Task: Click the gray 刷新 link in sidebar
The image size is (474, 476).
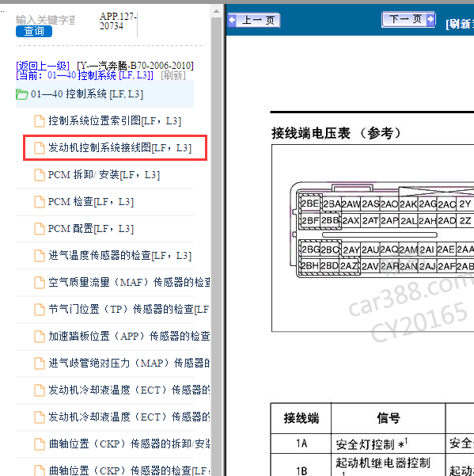Action: (173, 75)
